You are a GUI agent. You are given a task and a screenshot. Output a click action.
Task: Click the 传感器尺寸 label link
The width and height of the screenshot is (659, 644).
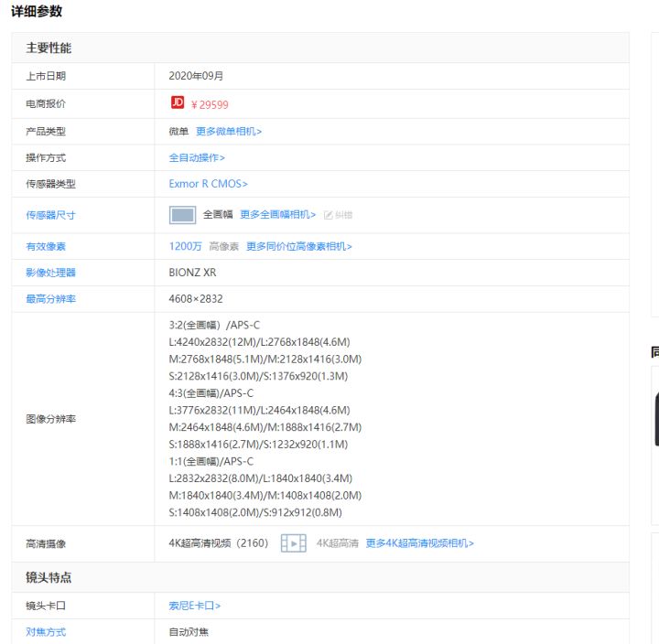(50, 215)
